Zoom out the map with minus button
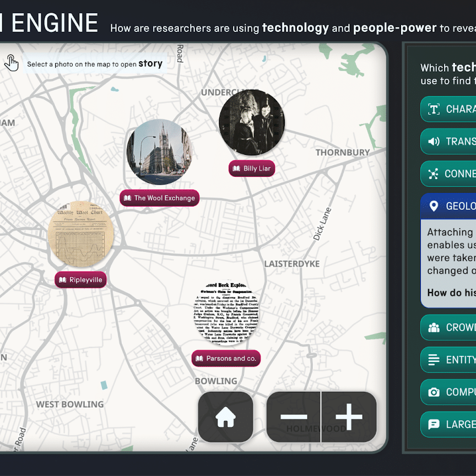Viewport: 476px width, 476px height. tap(294, 417)
